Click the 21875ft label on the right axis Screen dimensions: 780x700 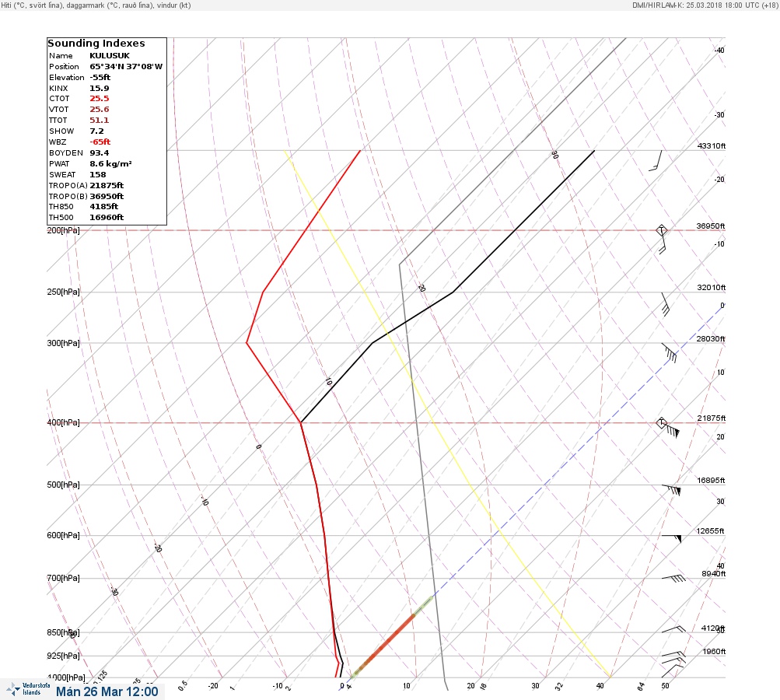point(712,418)
